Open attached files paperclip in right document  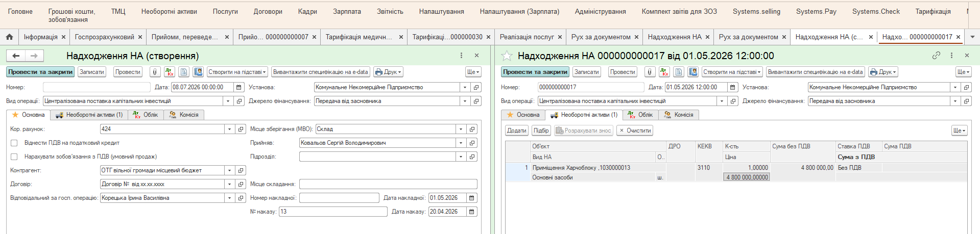coord(650,72)
